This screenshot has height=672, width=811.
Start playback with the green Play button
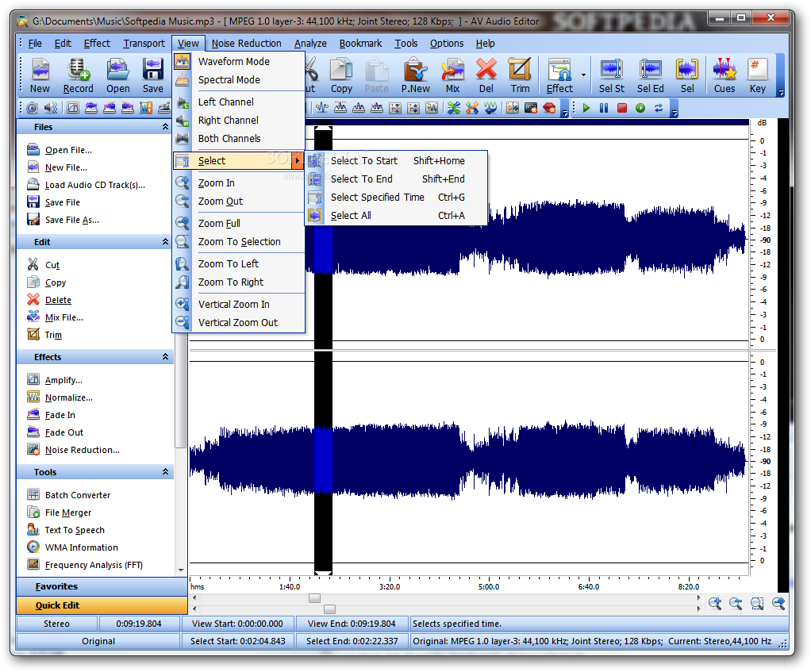click(x=586, y=108)
